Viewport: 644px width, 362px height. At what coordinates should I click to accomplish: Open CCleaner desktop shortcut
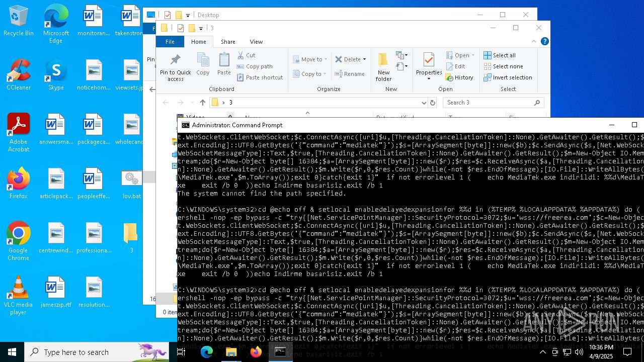[x=19, y=75]
